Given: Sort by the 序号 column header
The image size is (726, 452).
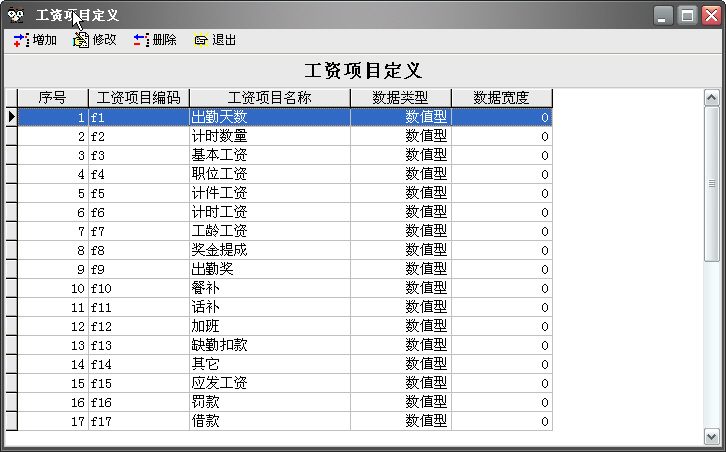Looking at the screenshot, I should 53,98.
